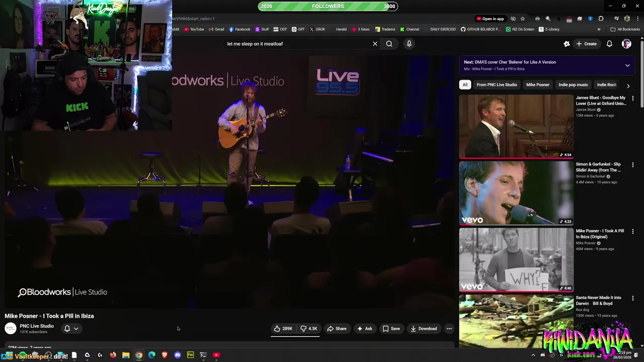
Task: Like the video with thumbs-up button
Action: (x=283, y=328)
